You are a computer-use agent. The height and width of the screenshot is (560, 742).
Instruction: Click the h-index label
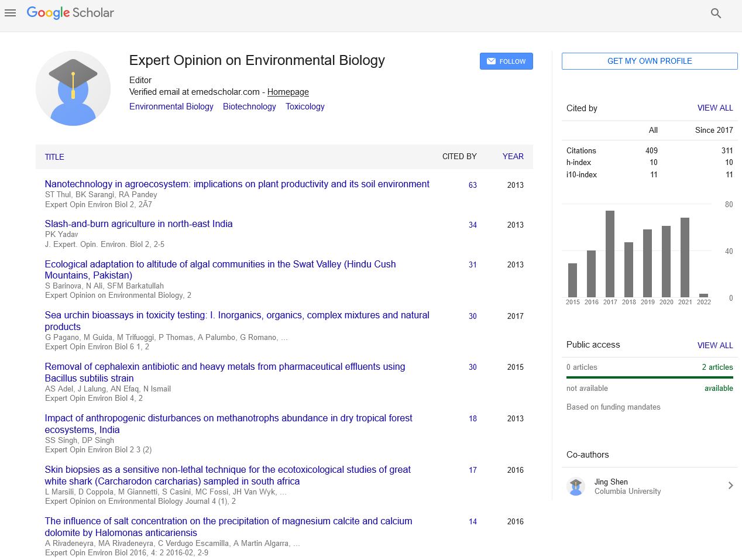click(x=579, y=163)
